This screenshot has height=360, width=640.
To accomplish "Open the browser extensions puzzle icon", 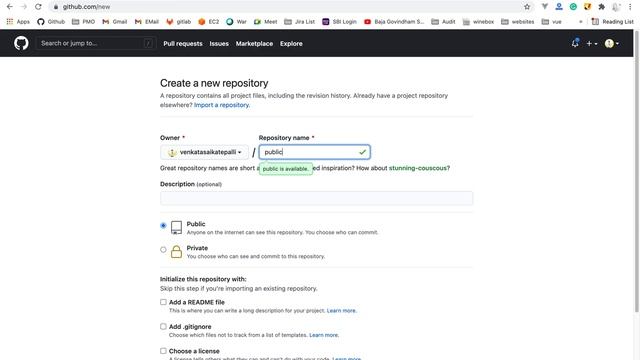I will point(601,7).
